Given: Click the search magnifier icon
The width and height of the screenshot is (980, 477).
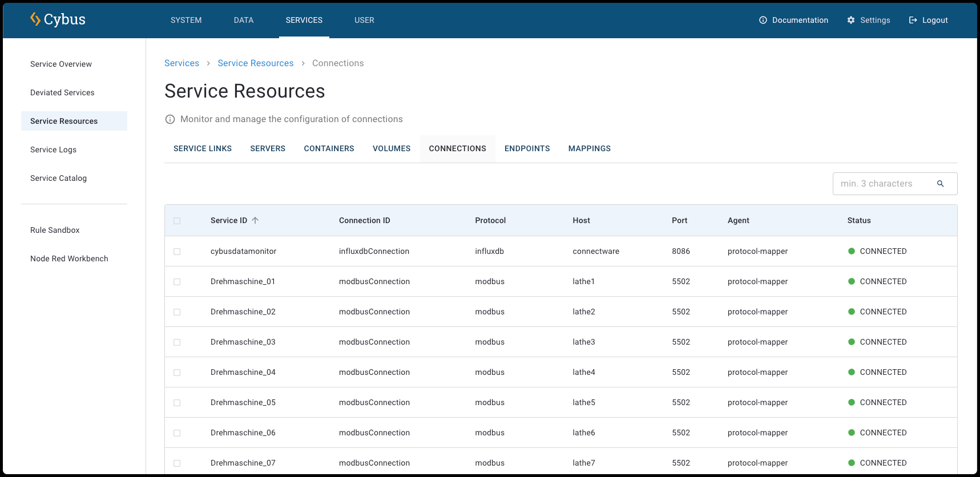Looking at the screenshot, I should click(940, 184).
